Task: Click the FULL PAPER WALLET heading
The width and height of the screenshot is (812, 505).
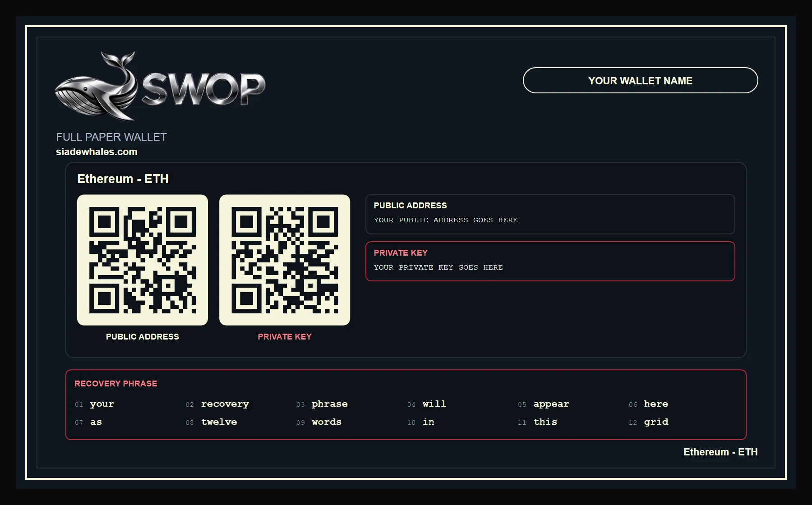Action: pos(111,137)
